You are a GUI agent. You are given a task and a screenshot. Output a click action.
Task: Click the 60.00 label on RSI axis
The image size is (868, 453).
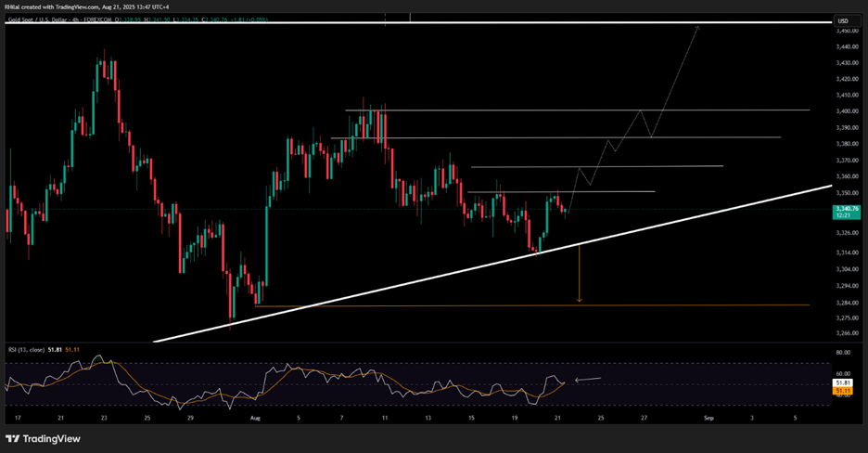coord(843,374)
